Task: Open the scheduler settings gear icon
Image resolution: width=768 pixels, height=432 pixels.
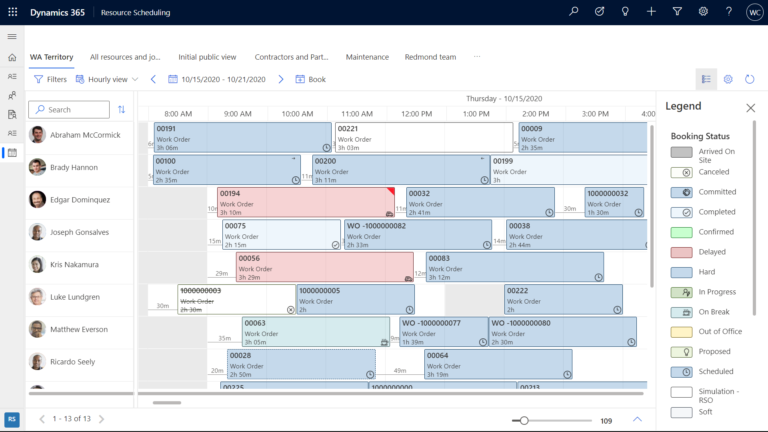Action: coord(728,79)
